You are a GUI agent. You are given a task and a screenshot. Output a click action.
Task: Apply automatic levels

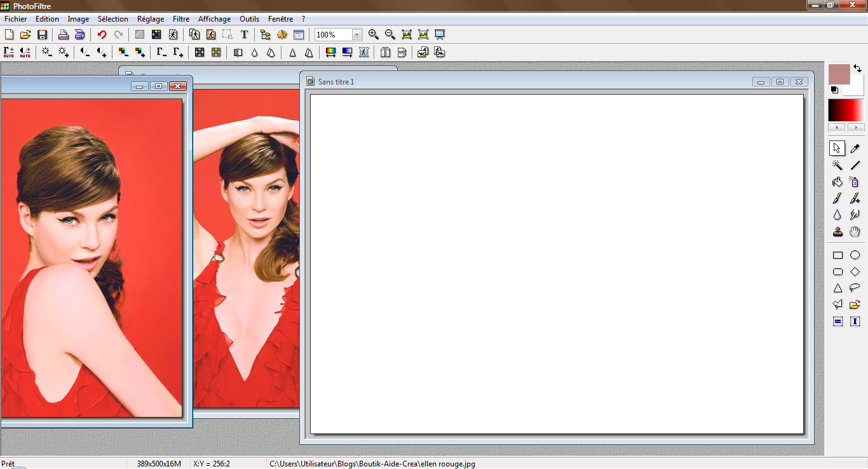(9, 52)
